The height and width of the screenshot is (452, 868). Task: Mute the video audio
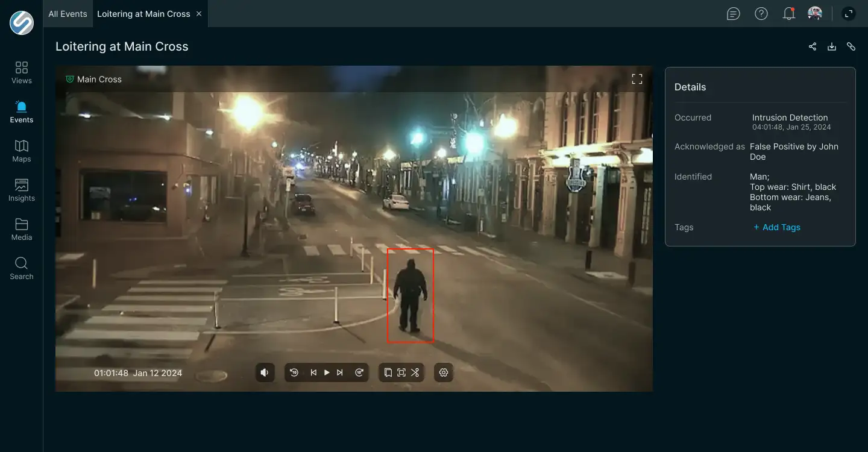[x=264, y=372]
